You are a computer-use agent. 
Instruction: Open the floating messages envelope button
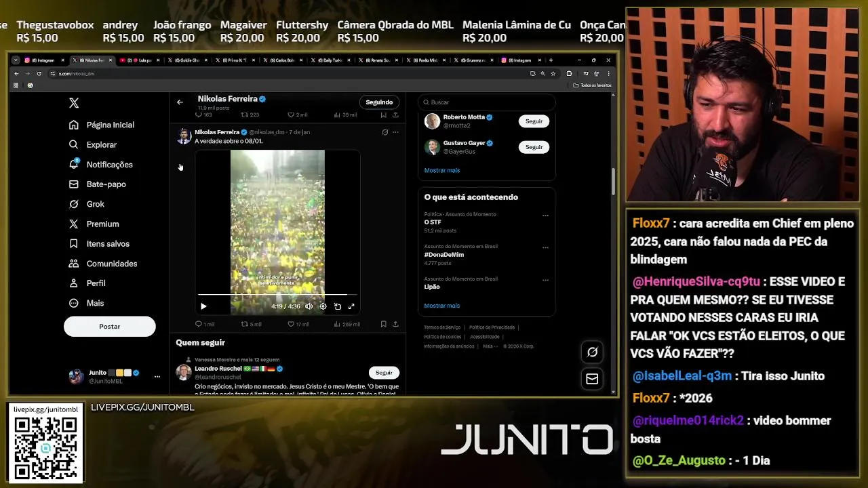pyautogui.click(x=592, y=379)
